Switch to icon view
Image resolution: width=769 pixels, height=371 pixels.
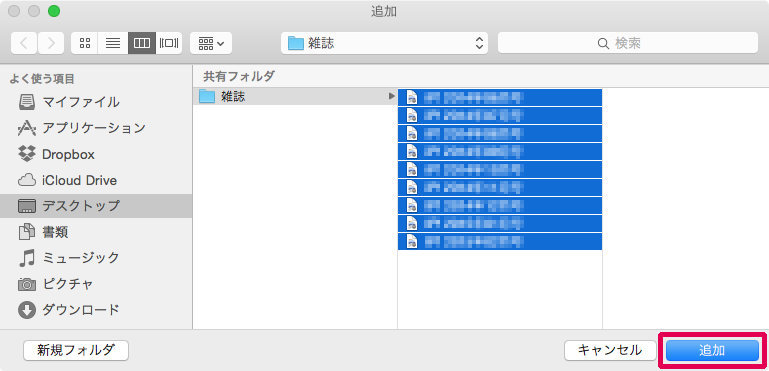[x=85, y=43]
